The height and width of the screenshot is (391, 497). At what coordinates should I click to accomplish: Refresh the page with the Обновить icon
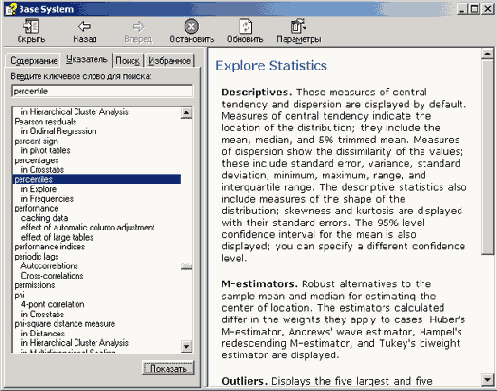pyautogui.click(x=245, y=26)
